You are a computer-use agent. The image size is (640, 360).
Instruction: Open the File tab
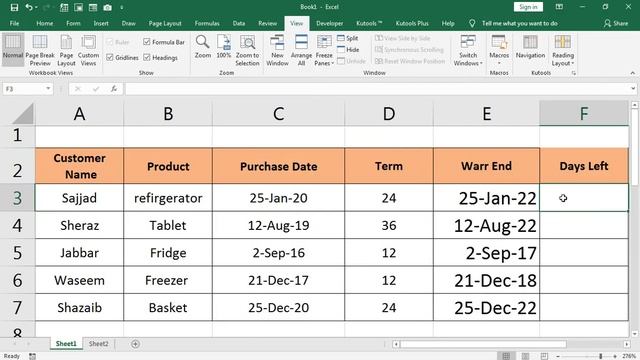(x=14, y=23)
